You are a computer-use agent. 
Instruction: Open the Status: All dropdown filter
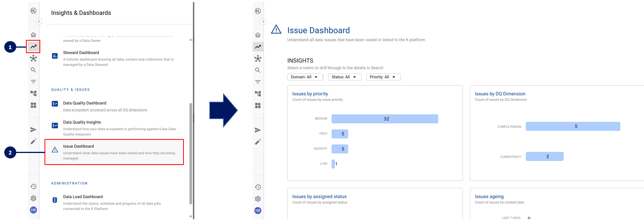344,77
